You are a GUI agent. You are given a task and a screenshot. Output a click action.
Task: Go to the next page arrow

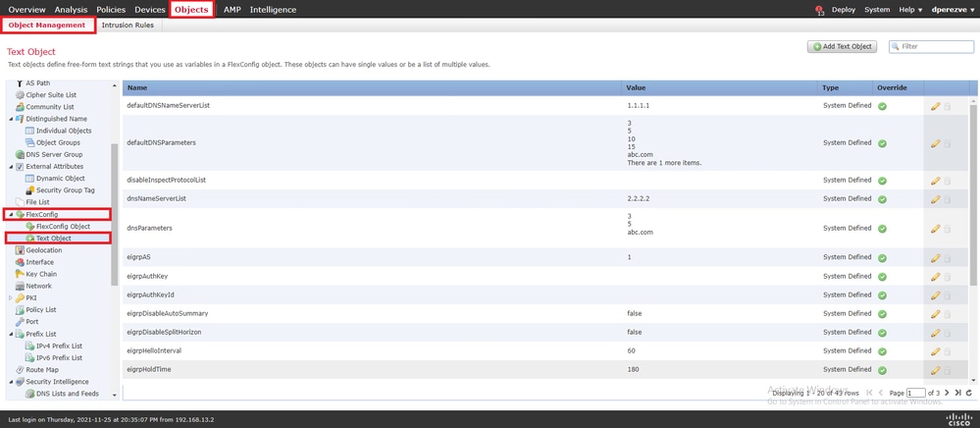pyautogui.click(x=947, y=393)
